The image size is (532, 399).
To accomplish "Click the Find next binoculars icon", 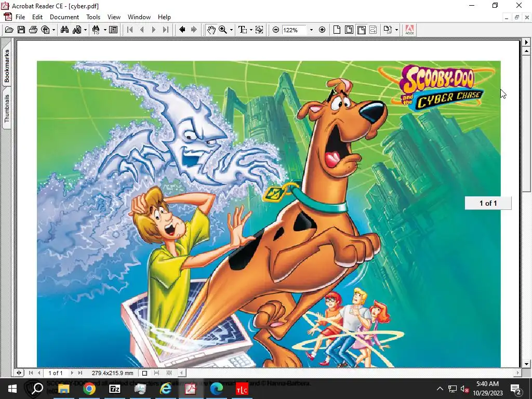I will click(x=96, y=30).
